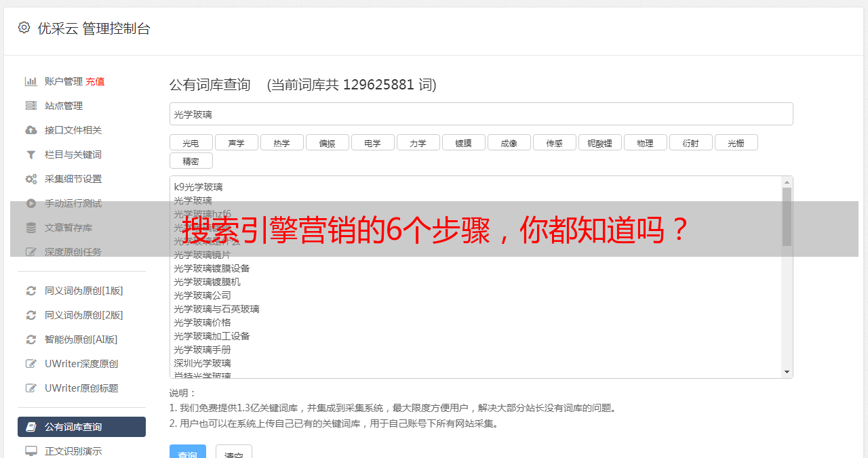Select the 力学 keyword tag
This screenshot has height=458, width=868.
click(418, 142)
